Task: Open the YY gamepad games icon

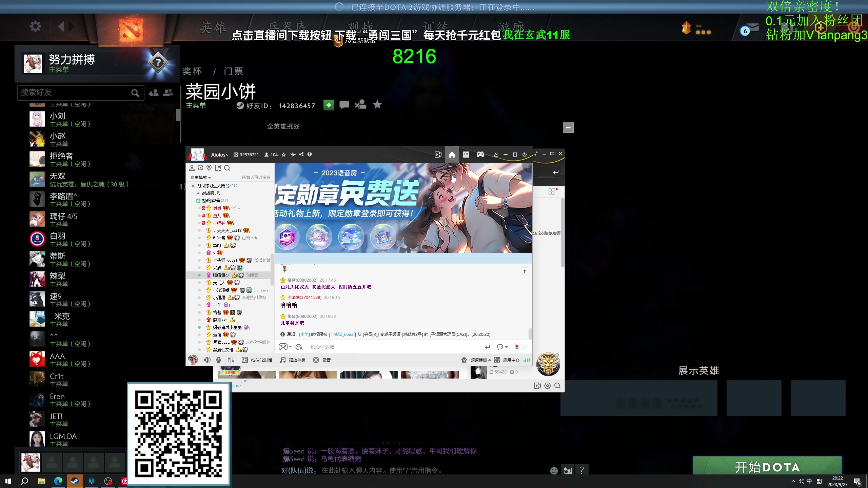Action: coord(480,155)
